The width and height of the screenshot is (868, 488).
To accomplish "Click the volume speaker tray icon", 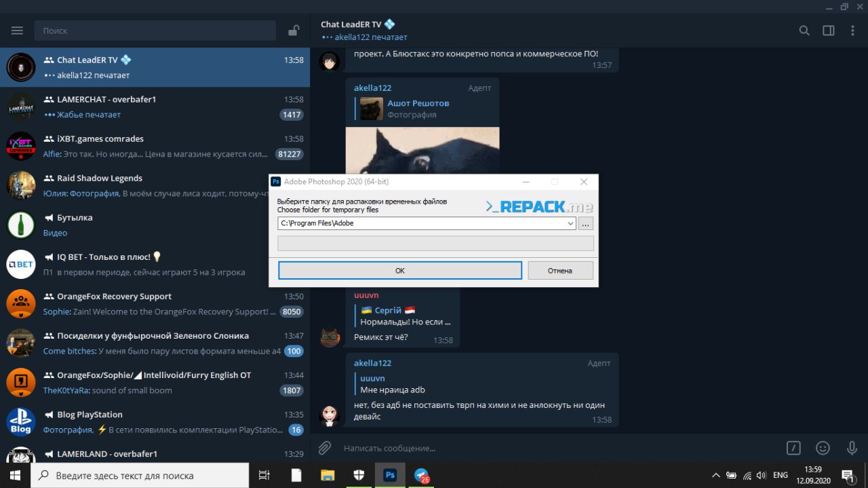I will (762, 475).
